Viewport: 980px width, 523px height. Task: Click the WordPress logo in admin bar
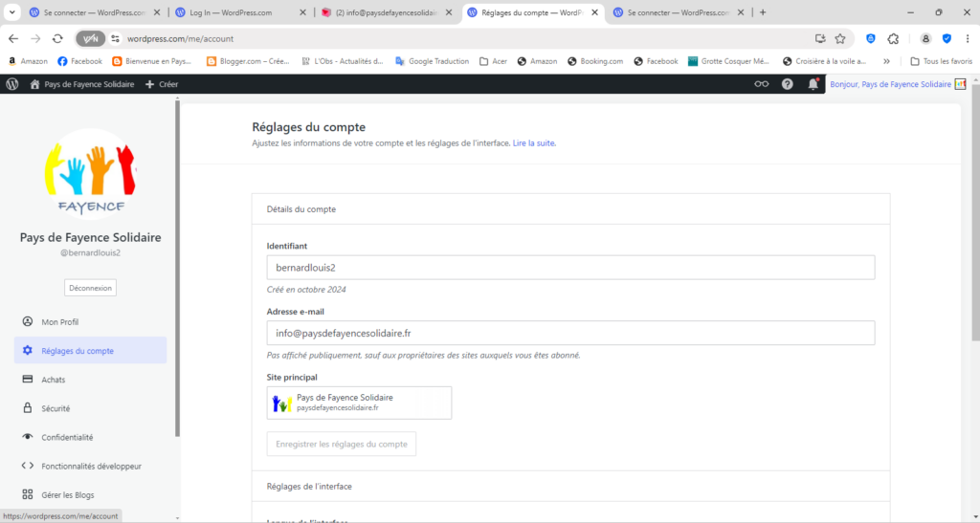pos(12,84)
